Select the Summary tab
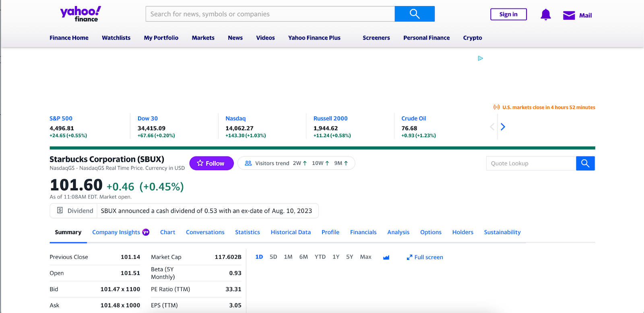 tap(68, 232)
